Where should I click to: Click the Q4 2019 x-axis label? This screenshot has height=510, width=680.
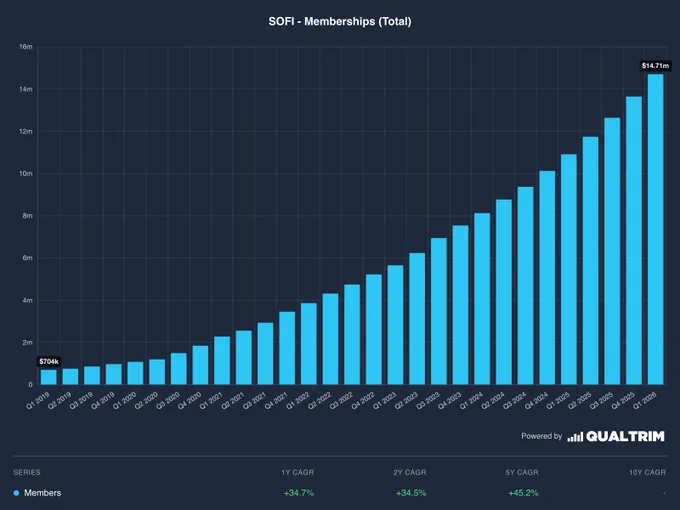point(103,400)
